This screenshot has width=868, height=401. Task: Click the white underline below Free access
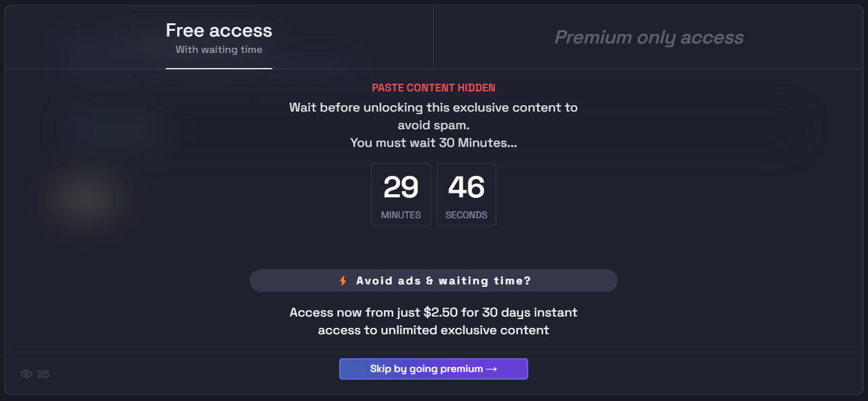219,69
